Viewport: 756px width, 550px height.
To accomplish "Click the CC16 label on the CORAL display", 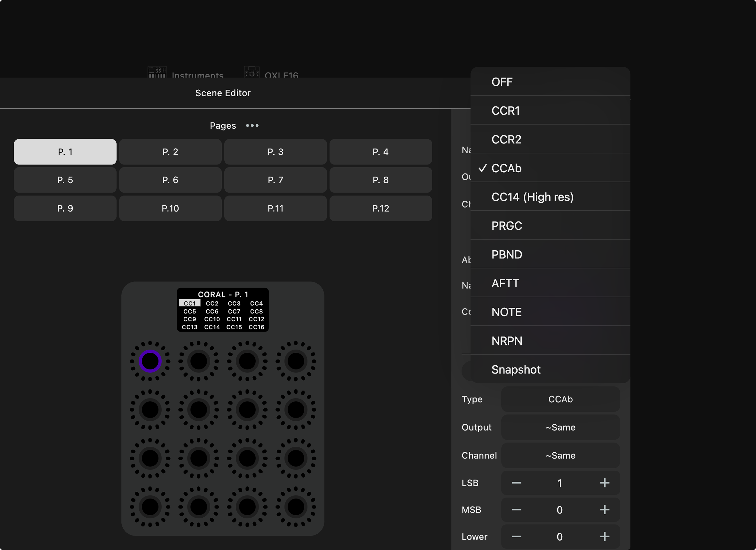I will [x=256, y=327].
